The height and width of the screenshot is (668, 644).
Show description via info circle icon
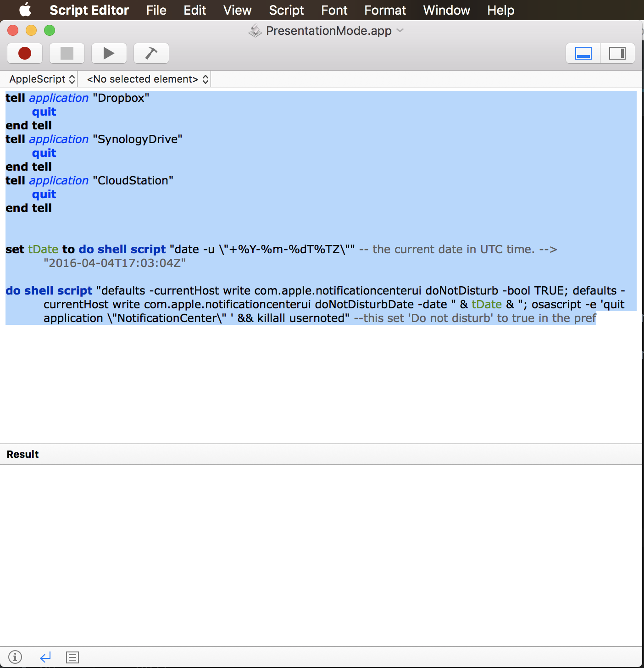(15, 657)
